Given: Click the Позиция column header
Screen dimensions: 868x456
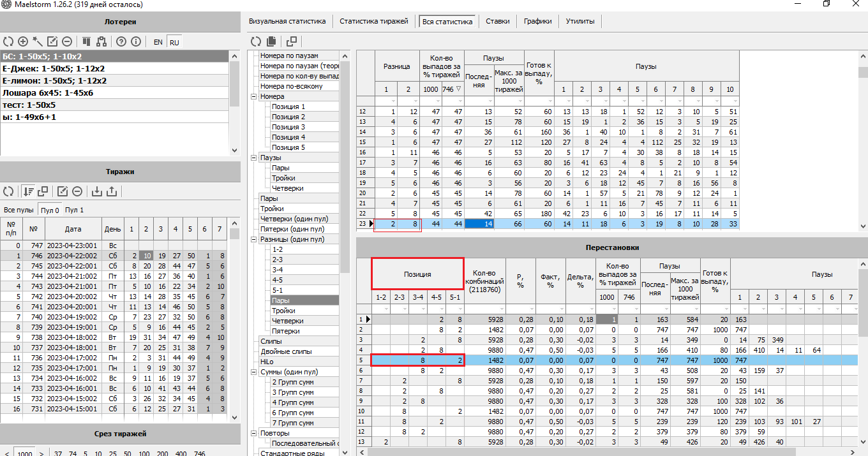Looking at the screenshot, I should tap(417, 274).
